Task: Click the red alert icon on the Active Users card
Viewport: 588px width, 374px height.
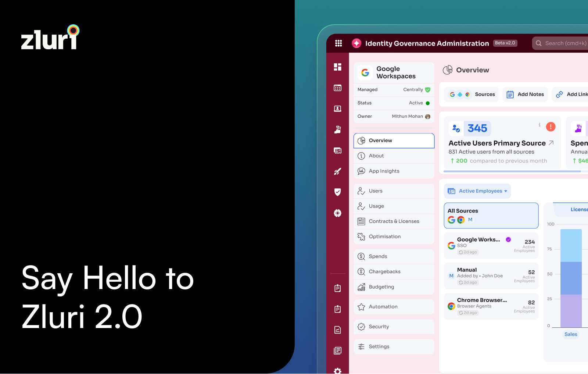Action: point(551,127)
